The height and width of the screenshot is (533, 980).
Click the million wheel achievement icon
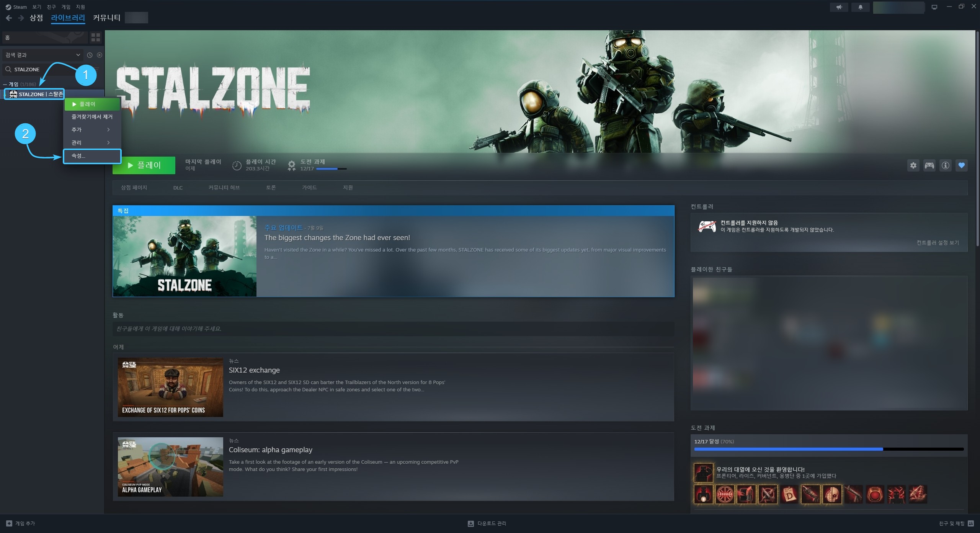[x=725, y=494]
